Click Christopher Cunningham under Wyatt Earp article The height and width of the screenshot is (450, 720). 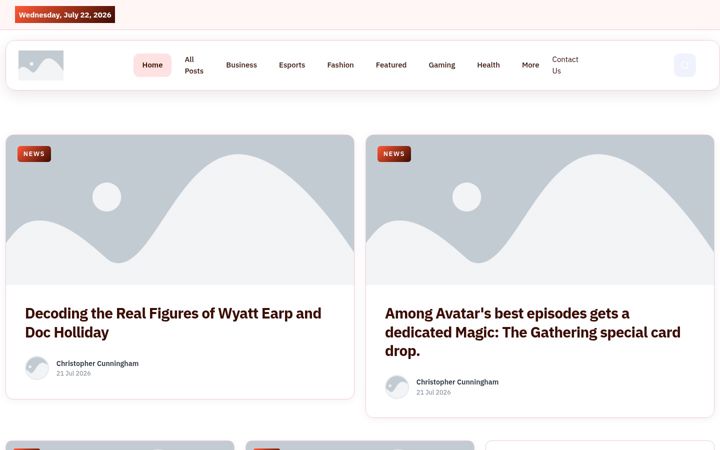97,363
